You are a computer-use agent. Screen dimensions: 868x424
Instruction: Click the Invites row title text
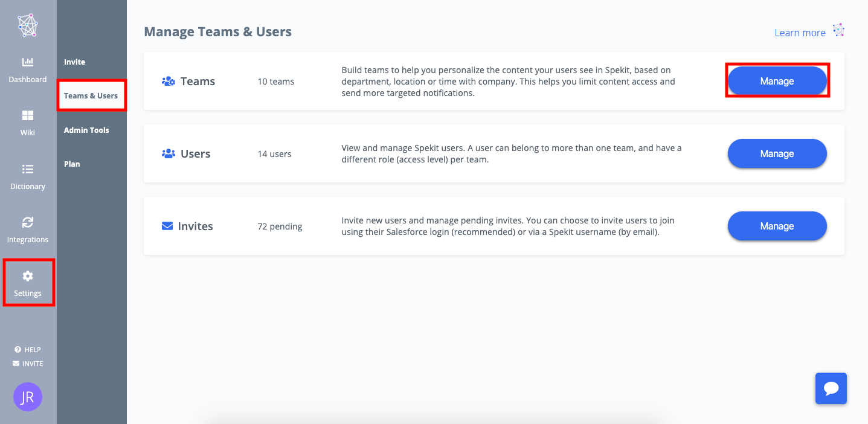click(x=195, y=226)
